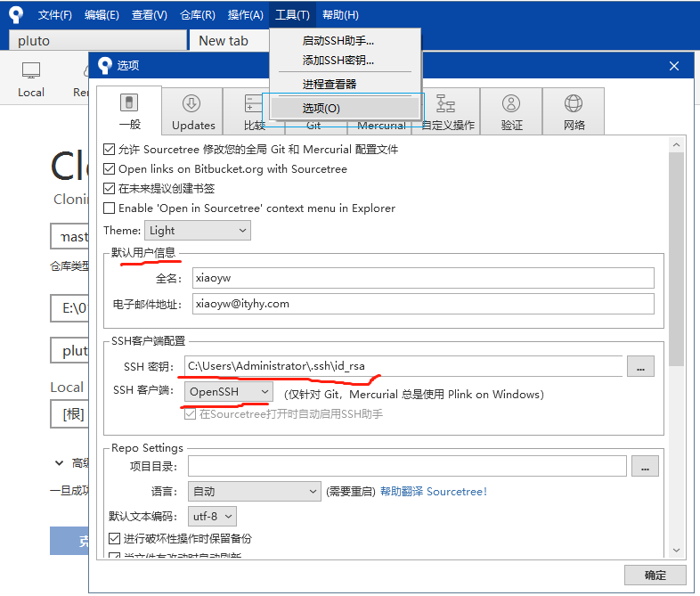Open 帮助翻译 Sourcetree! link

[x=433, y=492]
